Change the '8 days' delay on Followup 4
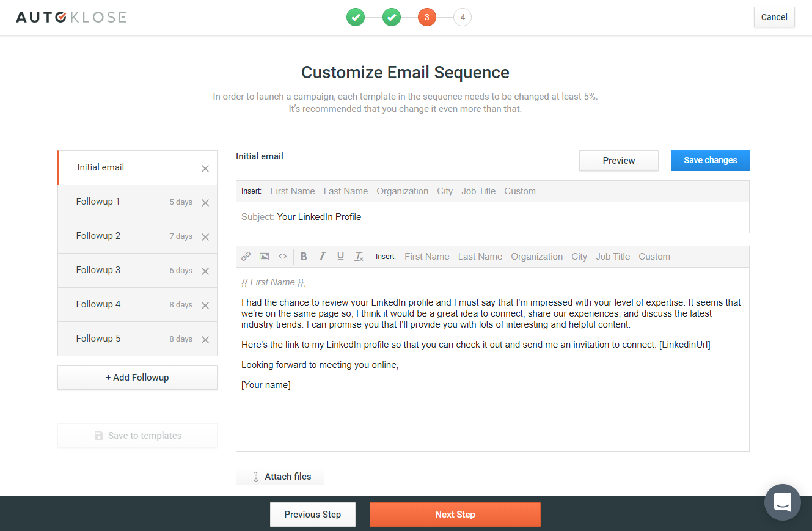 [x=181, y=305]
